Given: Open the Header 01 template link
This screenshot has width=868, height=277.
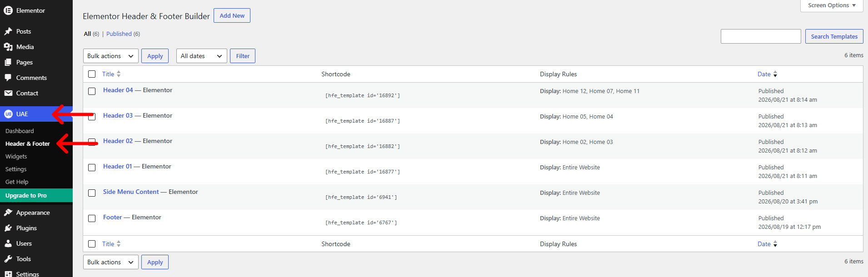Looking at the screenshot, I should point(117,166).
